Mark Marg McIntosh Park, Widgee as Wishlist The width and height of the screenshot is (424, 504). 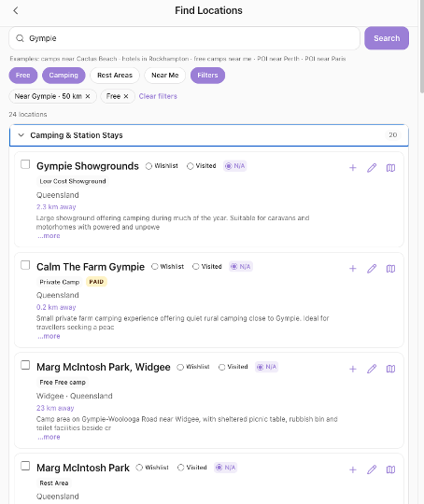point(193,367)
